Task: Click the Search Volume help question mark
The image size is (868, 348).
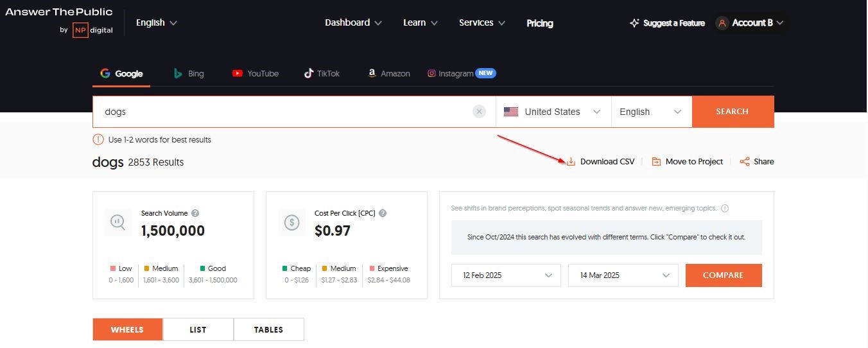Action: (x=195, y=213)
